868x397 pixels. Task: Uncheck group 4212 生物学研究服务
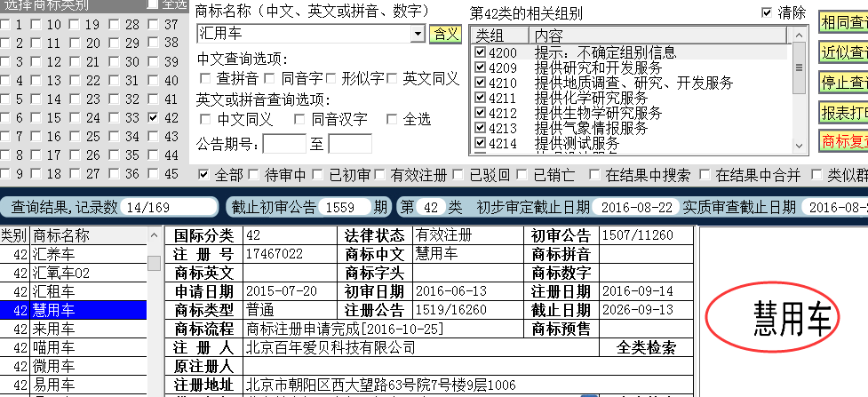pos(481,113)
